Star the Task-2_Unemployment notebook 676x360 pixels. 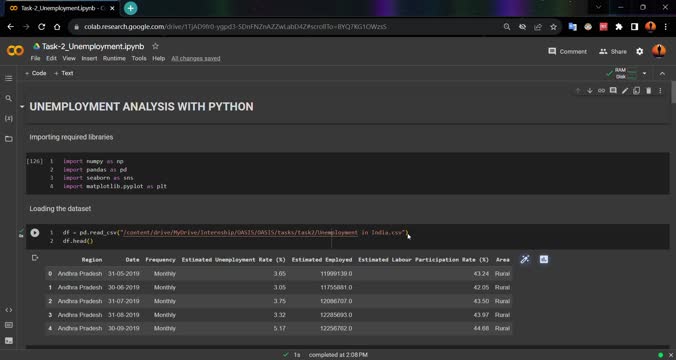coord(155,46)
